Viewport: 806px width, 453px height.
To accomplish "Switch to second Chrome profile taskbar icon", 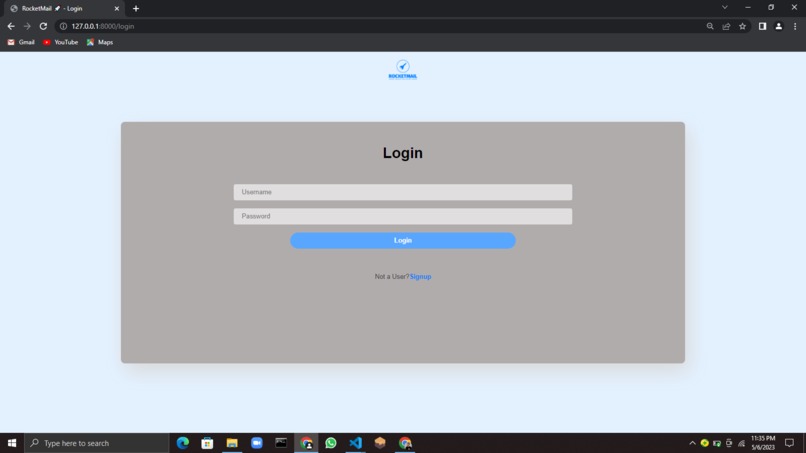I will 405,443.
